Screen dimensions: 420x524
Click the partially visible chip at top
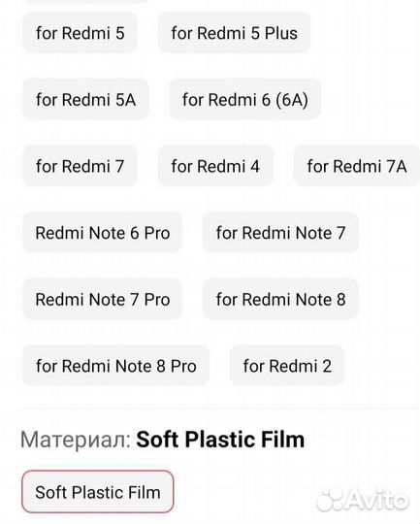pyautogui.click(x=86, y=1)
